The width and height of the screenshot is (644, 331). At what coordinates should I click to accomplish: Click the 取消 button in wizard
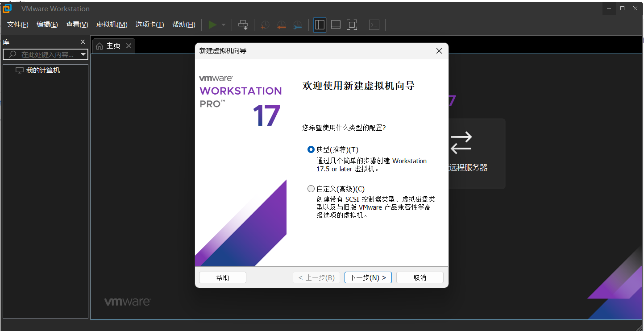tap(420, 277)
